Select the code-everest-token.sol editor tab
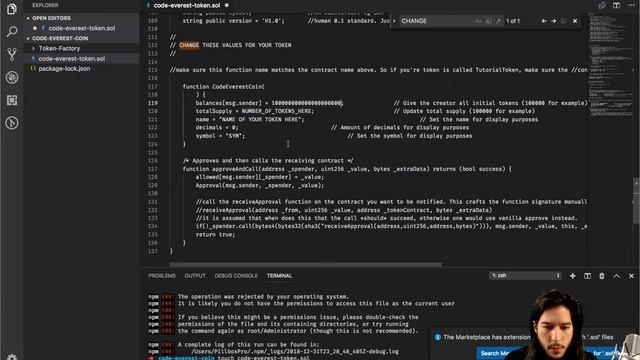The width and height of the screenshot is (640, 360). click(187, 5)
